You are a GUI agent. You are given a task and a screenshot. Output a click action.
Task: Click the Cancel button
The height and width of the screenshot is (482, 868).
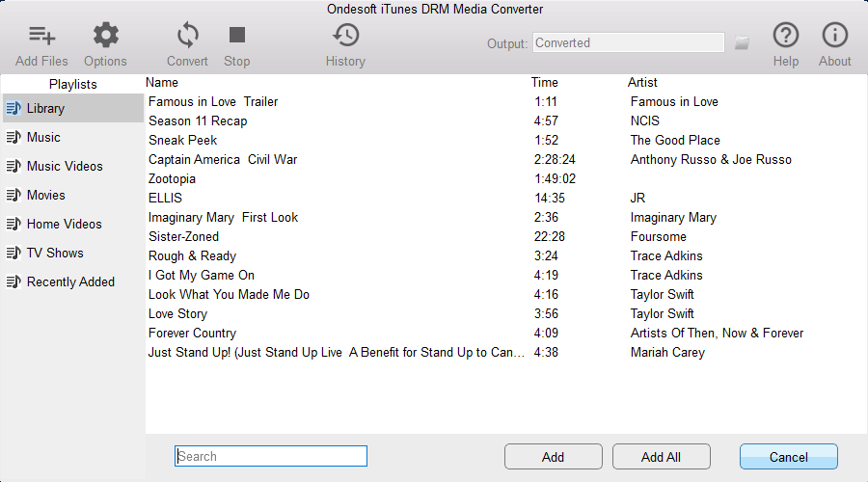click(x=788, y=456)
